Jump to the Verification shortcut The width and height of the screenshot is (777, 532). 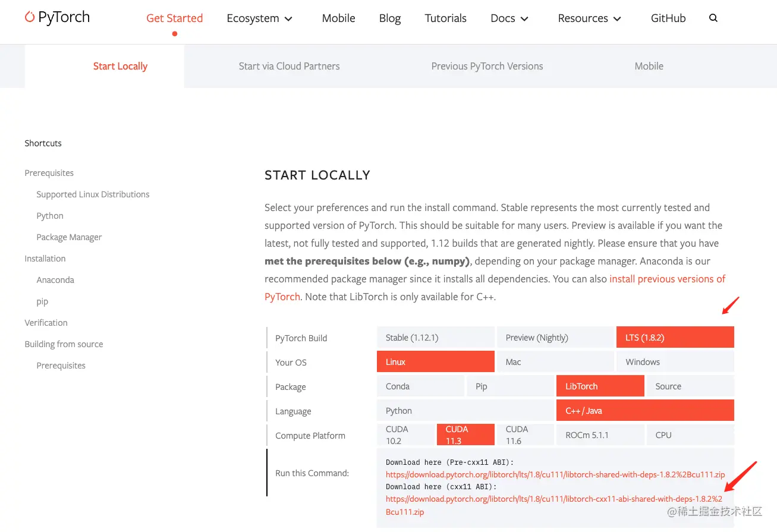[x=46, y=323]
